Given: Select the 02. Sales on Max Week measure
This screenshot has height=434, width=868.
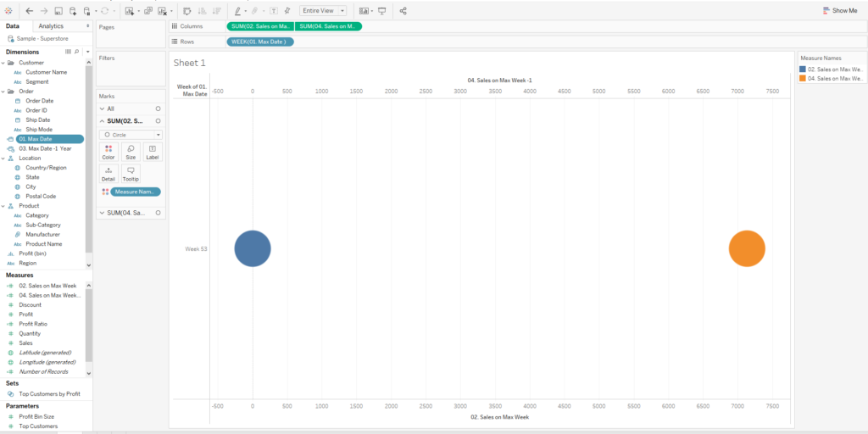Looking at the screenshot, I should tap(47, 286).
